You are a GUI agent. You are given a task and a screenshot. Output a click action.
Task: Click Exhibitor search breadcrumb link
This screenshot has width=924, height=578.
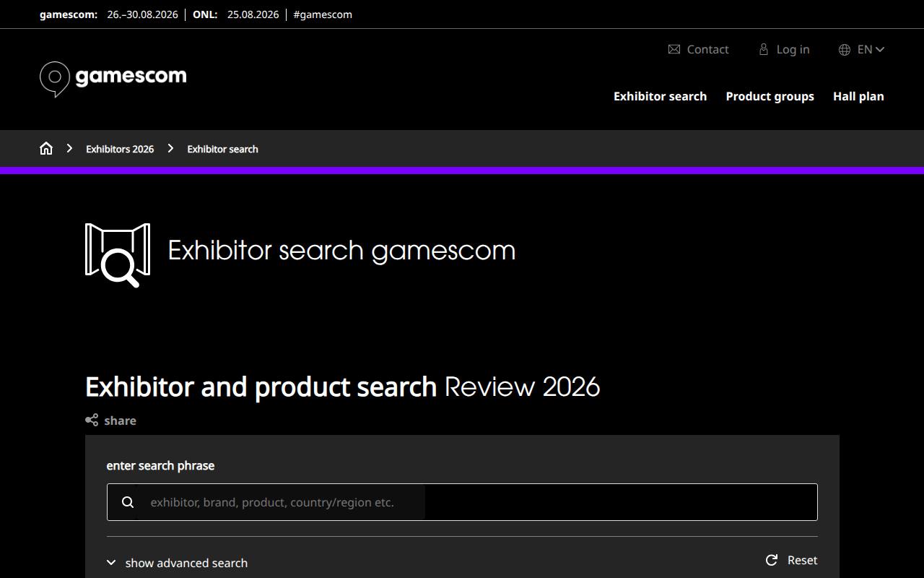222,149
